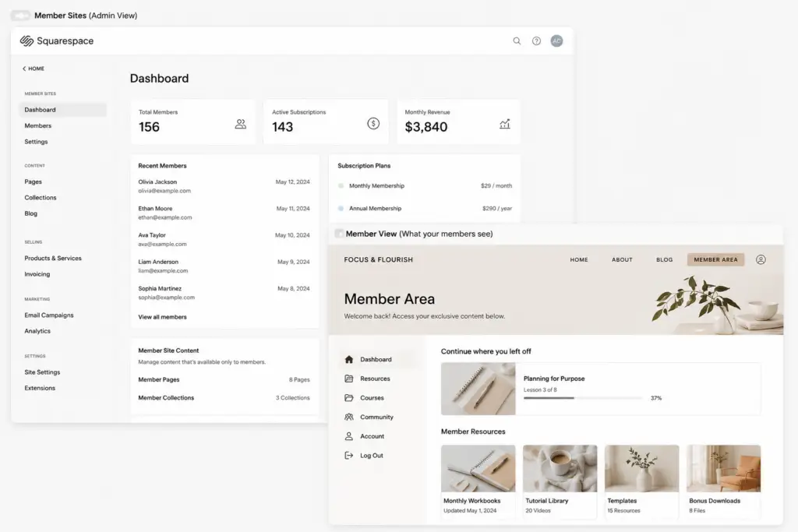
Task: Open the Monthly Workbooks thumbnail
Action: coord(478,468)
